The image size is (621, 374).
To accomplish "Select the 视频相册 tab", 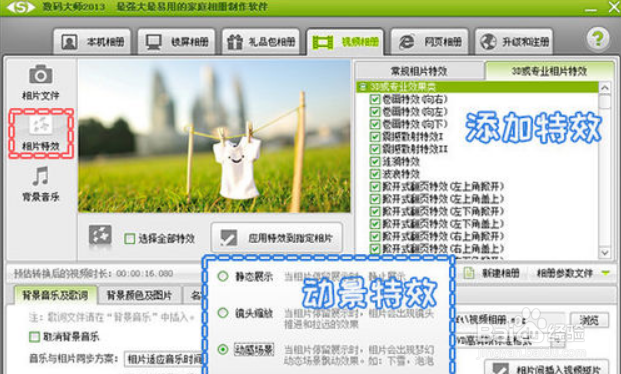I will pos(345,41).
